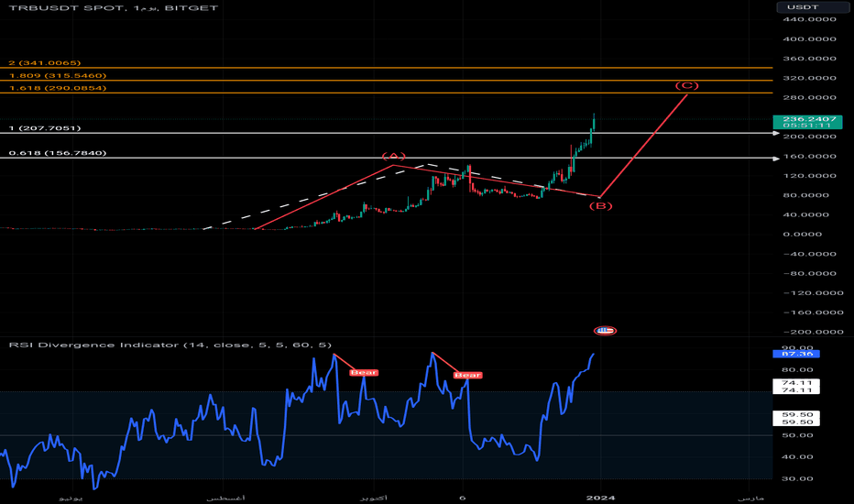Click the 30.00 RSI axis value
The width and height of the screenshot is (854, 504).
coord(797,479)
